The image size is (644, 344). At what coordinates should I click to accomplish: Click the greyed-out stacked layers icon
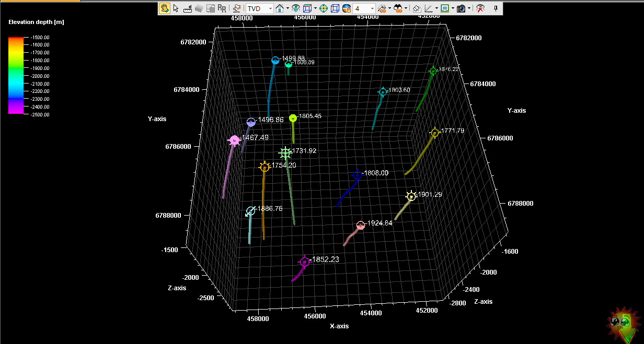click(x=199, y=8)
